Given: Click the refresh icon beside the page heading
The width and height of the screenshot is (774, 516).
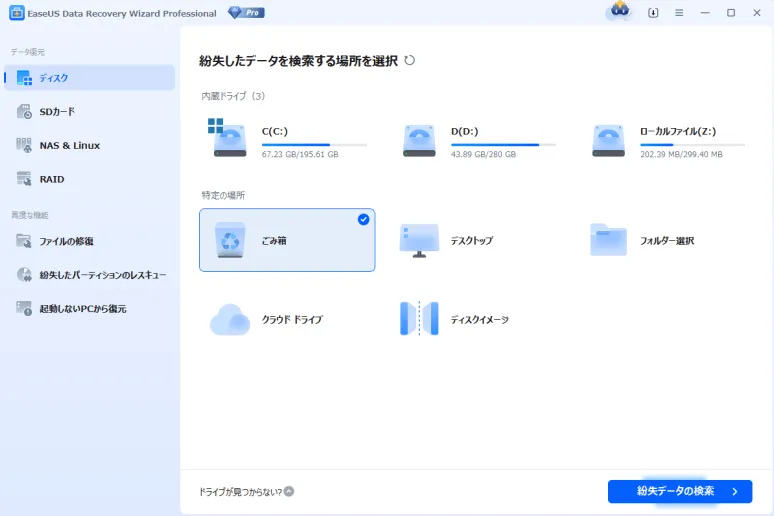Looking at the screenshot, I should coord(409,61).
